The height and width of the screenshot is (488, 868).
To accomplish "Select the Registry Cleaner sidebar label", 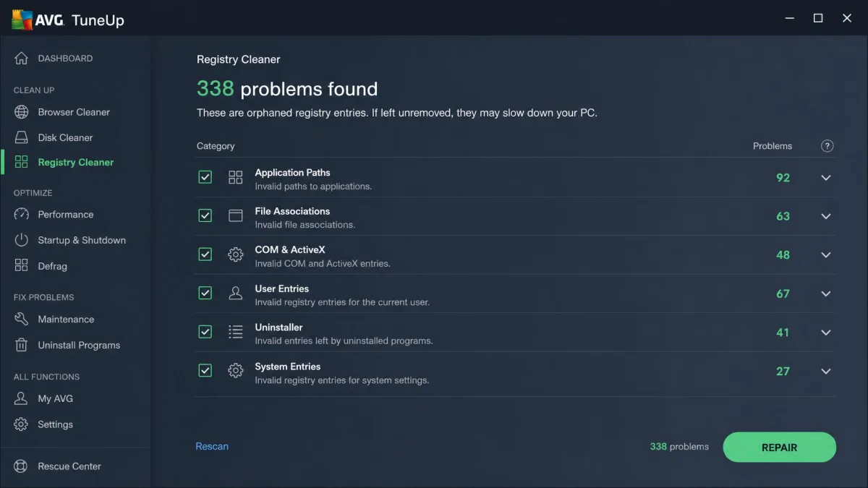I will (76, 163).
